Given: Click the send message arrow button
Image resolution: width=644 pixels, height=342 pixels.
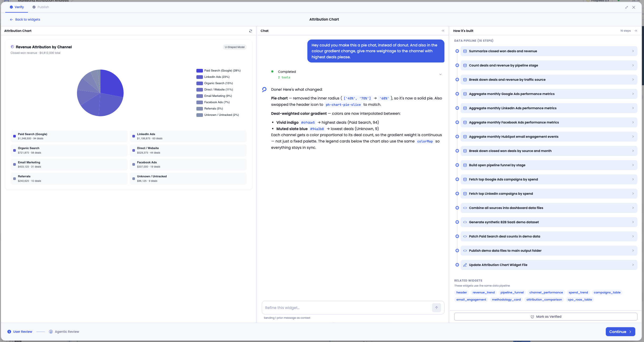Looking at the screenshot, I should point(436,308).
